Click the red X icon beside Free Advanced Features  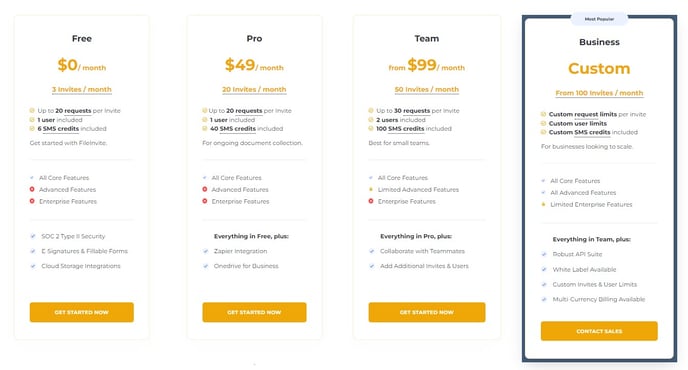[x=32, y=189]
